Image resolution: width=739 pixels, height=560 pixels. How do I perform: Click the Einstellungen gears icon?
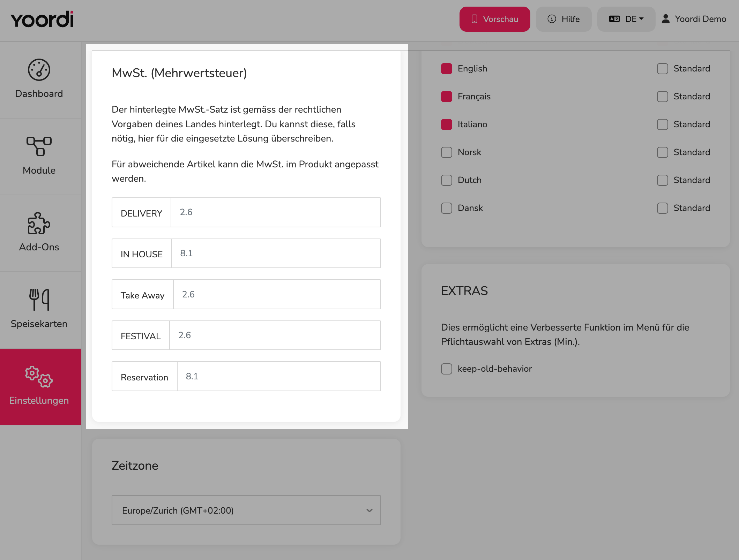click(x=39, y=377)
